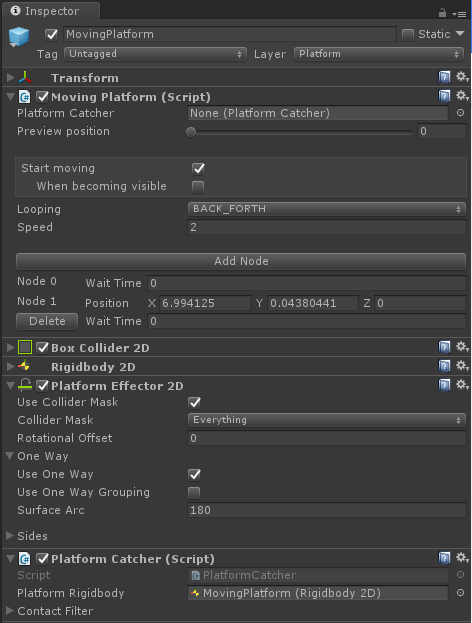
Task: Open Platform Effector 2D gear menu
Action: click(462, 385)
